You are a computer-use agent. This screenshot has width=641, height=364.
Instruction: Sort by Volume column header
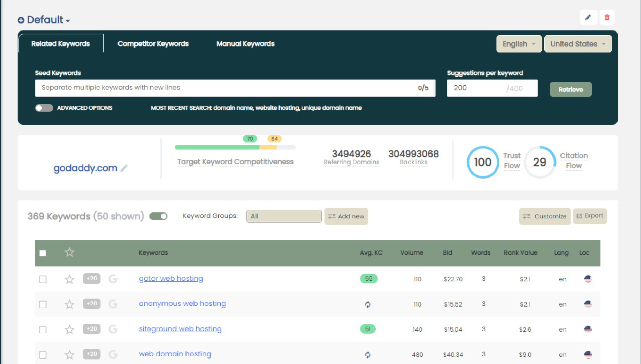[412, 253]
